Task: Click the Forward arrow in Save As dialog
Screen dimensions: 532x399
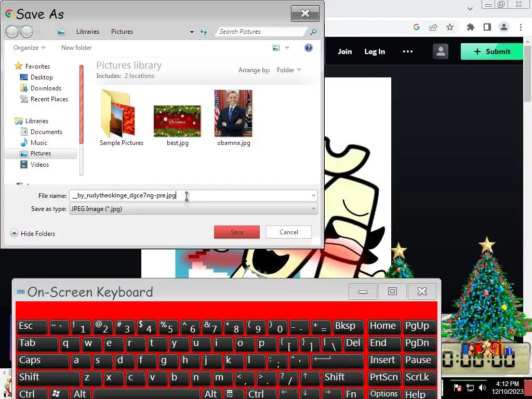Action: pyautogui.click(x=26, y=32)
